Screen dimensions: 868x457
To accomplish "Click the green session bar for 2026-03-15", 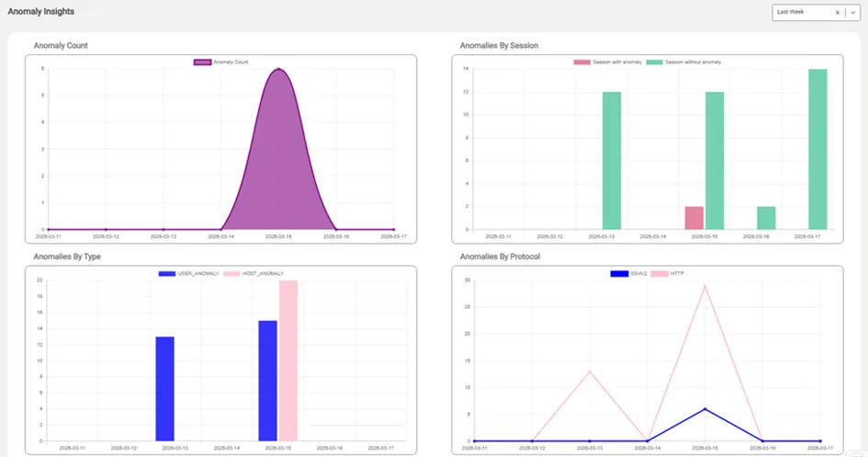I will (x=715, y=161).
